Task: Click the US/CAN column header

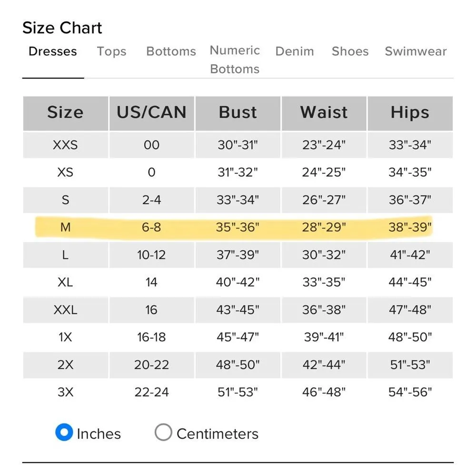Action: click(x=151, y=113)
